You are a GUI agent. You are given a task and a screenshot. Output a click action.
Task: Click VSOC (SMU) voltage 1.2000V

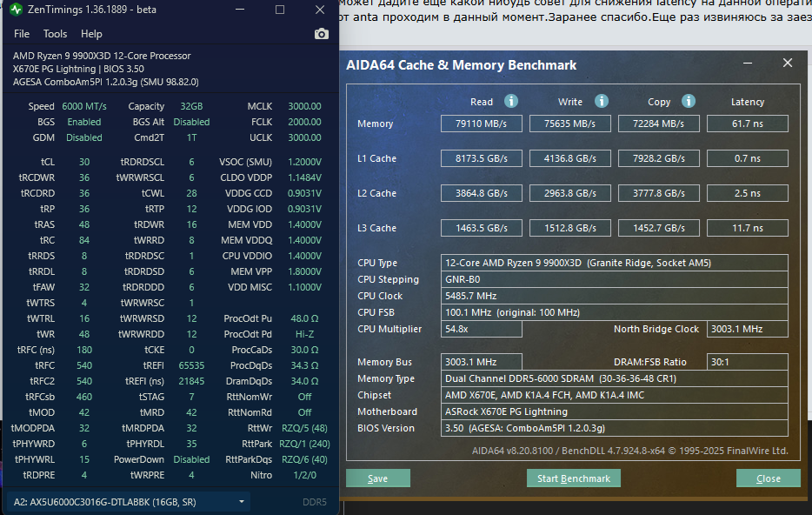(304, 162)
